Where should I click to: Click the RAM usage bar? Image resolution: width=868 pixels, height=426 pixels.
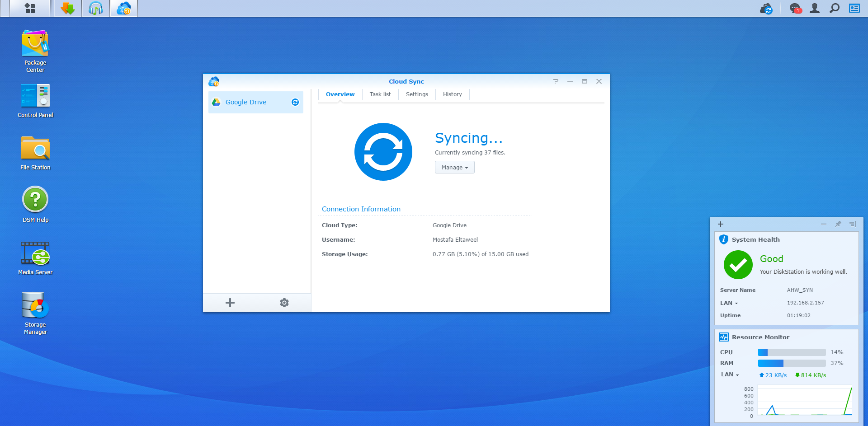[792, 363]
